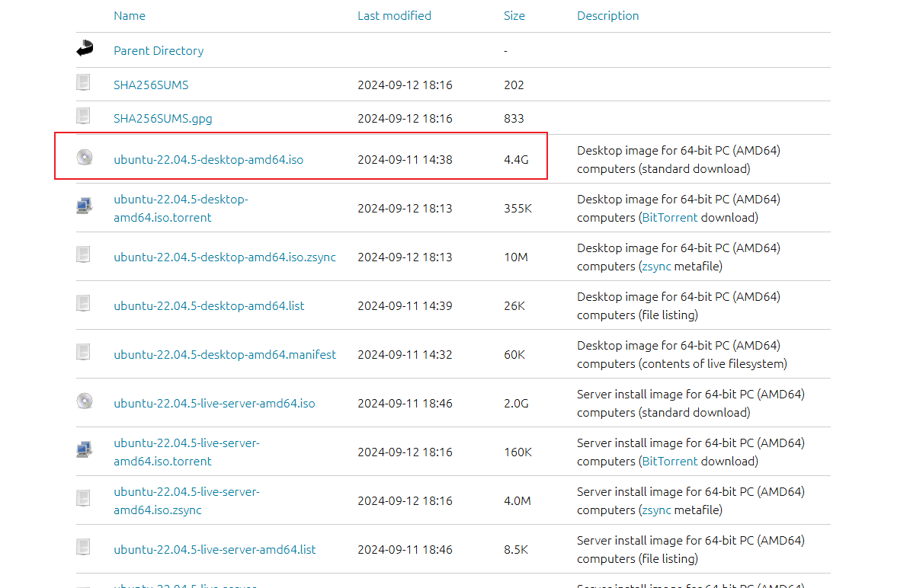Viewport: 910px width, 588px height.
Task: Open ubuntu-22.04.5-desktop-amd64.manifest link
Action: click(225, 354)
